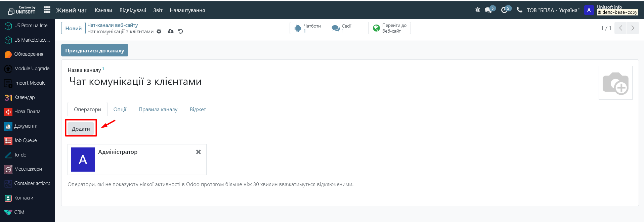Click the Додати operator button
The width and height of the screenshot is (644, 222).
[81, 129]
